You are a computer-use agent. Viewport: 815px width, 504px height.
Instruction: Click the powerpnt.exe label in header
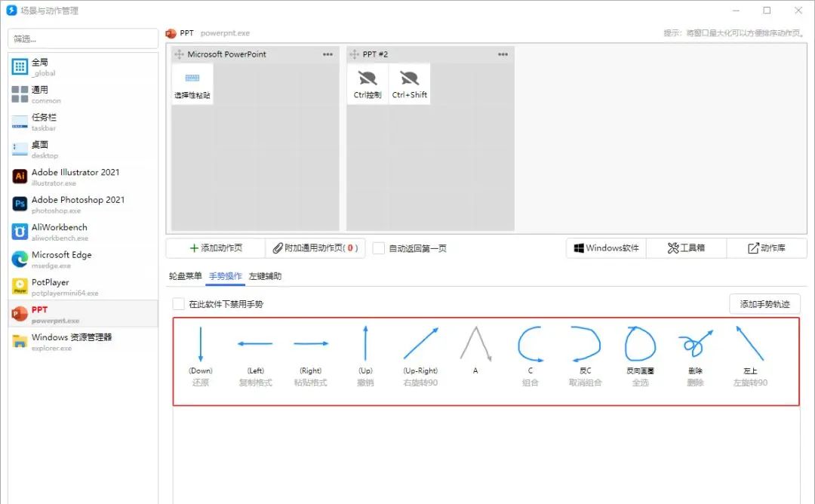click(225, 33)
